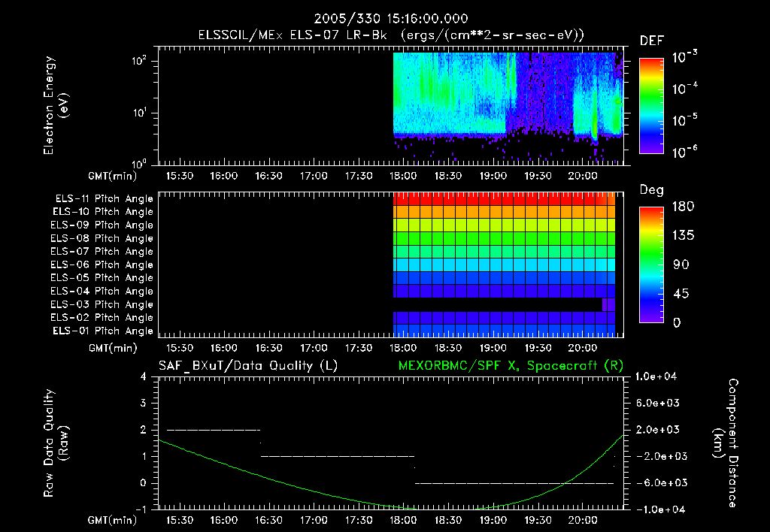Click the Electron Energy (eV) axis label

pyautogui.click(x=56, y=105)
